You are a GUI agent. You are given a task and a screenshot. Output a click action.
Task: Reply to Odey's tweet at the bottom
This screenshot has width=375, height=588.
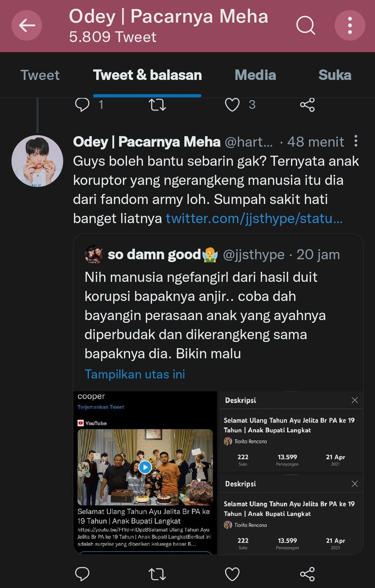pos(82,574)
